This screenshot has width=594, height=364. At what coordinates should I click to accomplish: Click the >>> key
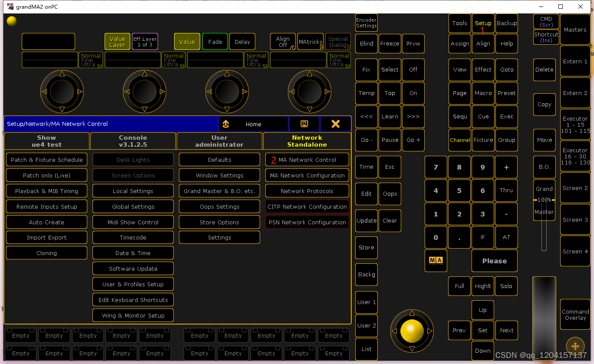(413, 117)
